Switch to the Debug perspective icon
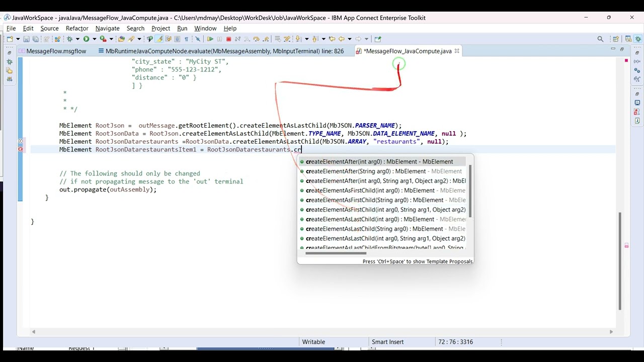The width and height of the screenshot is (644, 362). coord(638,39)
